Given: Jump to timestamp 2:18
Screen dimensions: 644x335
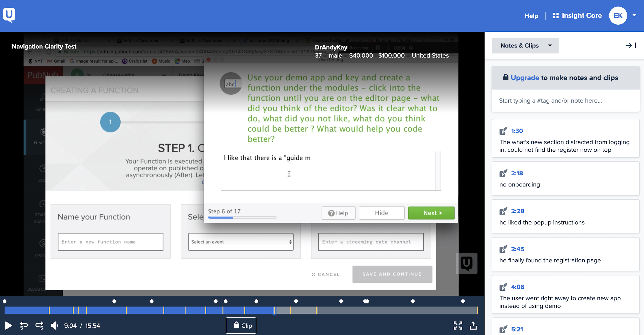Looking at the screenshot, I should tap(517, 173).
